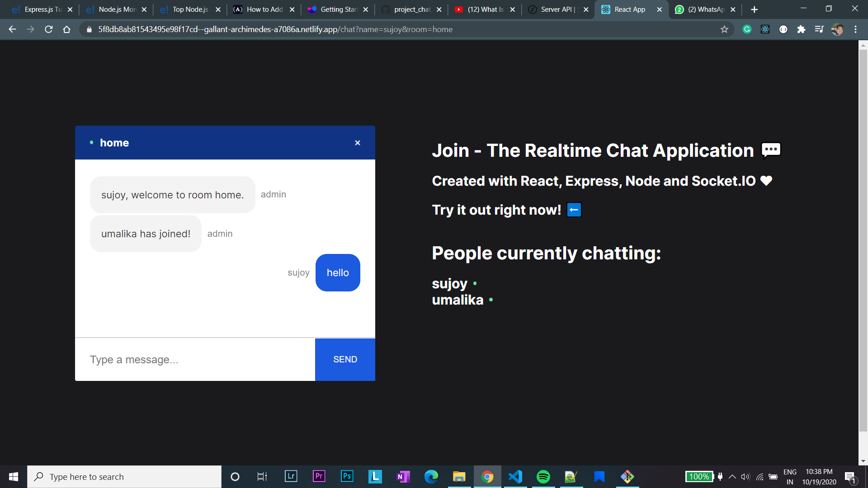The width and height of the screenshot is (868, 488).
Task: Open the volume control in the tray
Action: coord(745,477)
